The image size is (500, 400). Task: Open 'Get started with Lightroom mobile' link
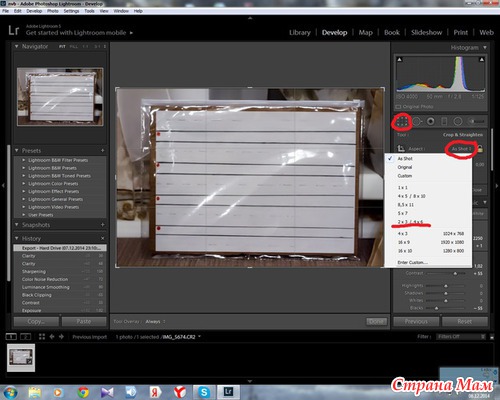click(x=79, y=33)
